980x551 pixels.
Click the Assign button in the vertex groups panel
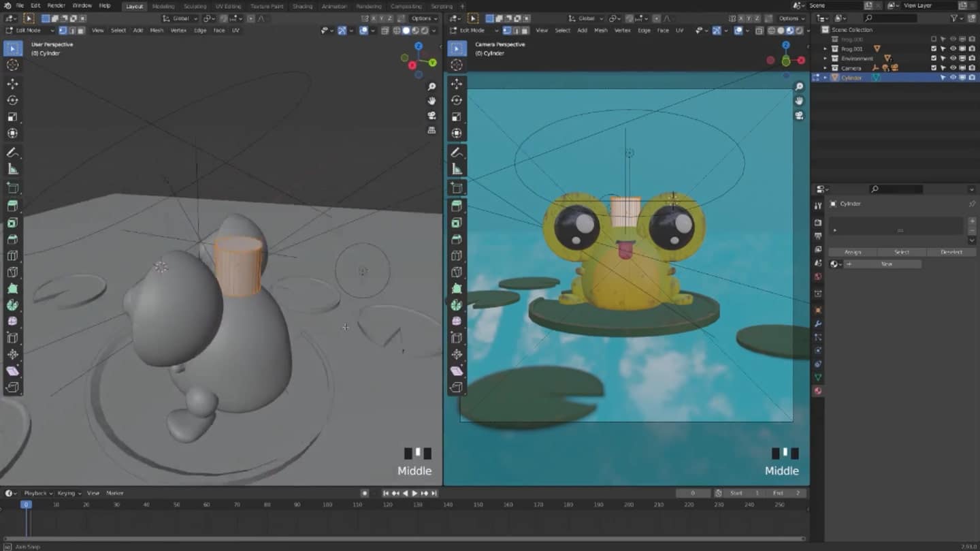852,252
